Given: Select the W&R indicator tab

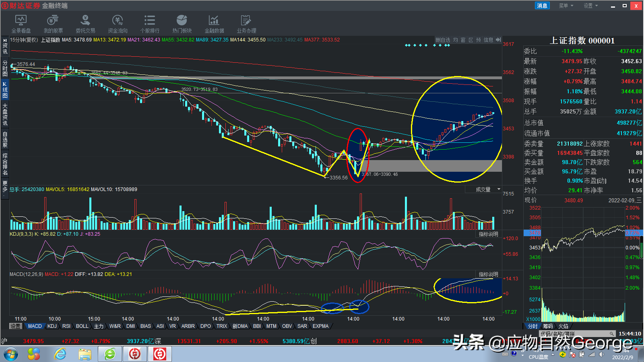Looking at the screenshot, I should (115, 326).
